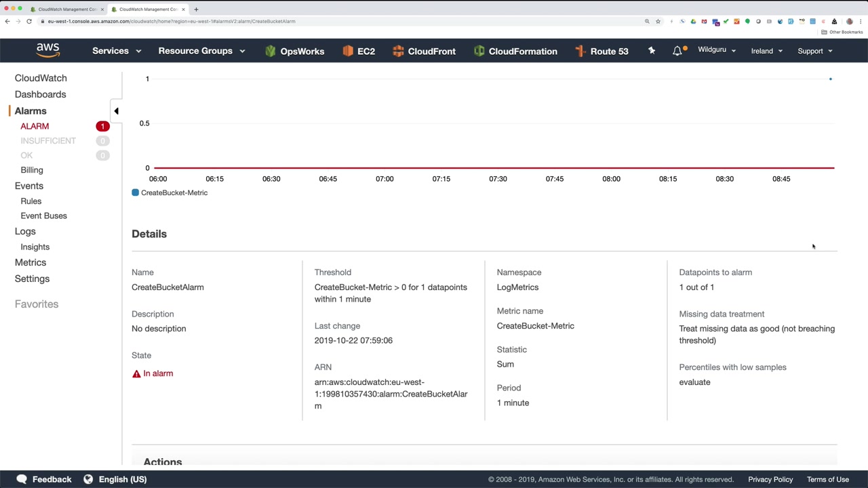Change language via English (US)
Viewport: 868px width, 488px height.
tap(115, 479)
